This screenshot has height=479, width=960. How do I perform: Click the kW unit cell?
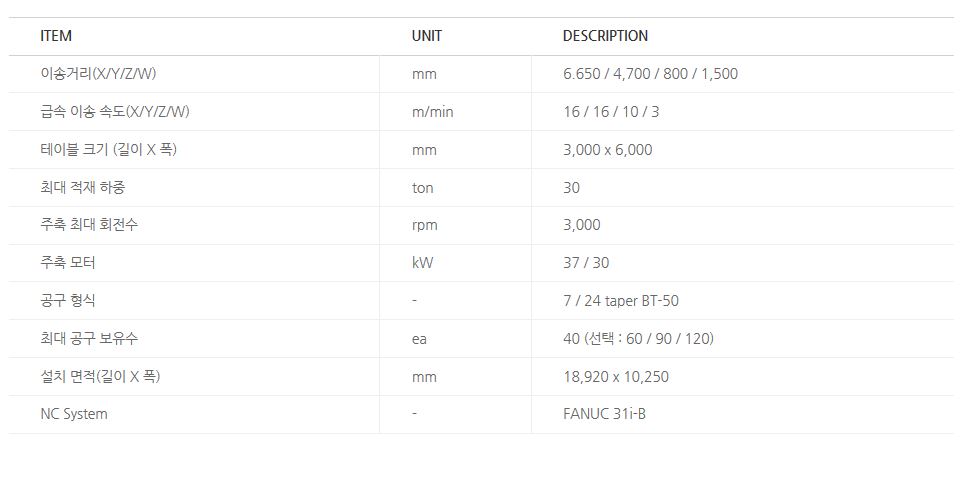[422, 263]
